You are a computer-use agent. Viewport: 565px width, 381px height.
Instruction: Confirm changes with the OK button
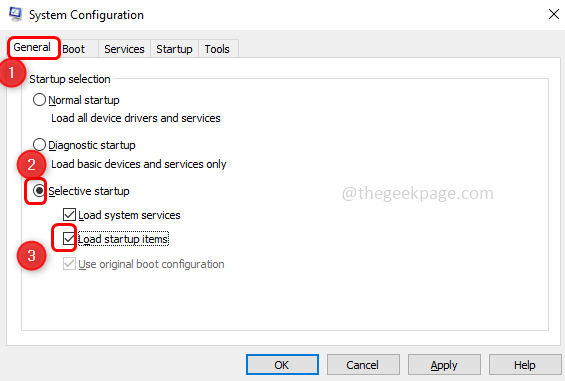coord(282,365)
